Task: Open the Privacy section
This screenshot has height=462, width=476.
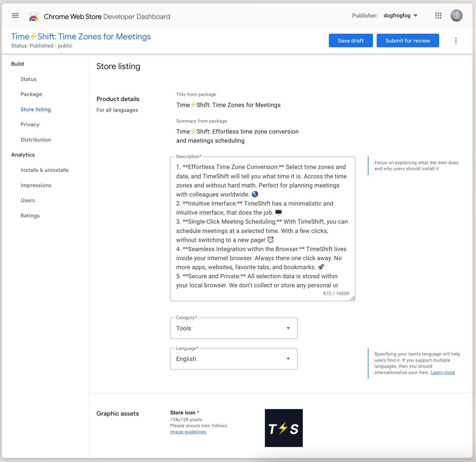Action: [x=30, y=125]
